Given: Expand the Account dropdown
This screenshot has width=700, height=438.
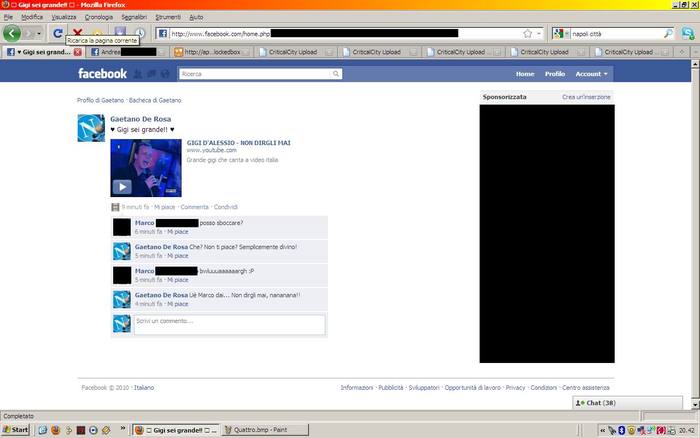Looking at the screenshot, I should point(592,74).
